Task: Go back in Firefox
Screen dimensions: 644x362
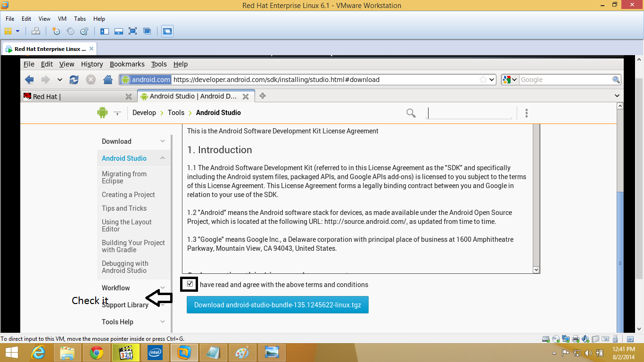Action: (29, 80)
